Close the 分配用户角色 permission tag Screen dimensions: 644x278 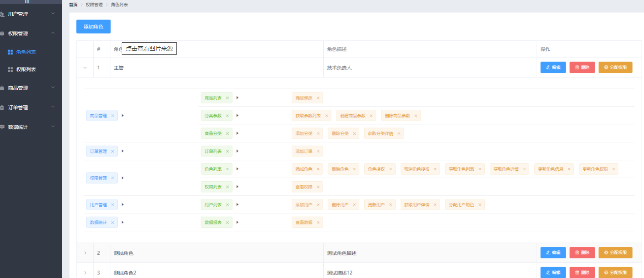(x=479, y=205)
